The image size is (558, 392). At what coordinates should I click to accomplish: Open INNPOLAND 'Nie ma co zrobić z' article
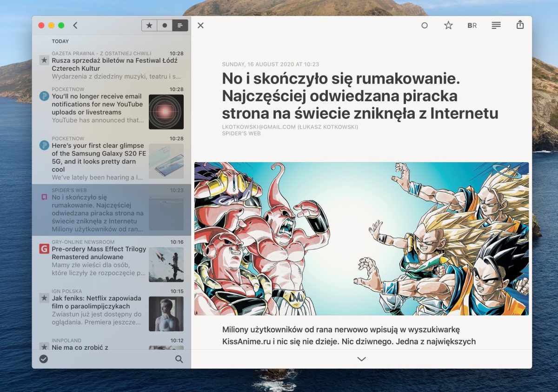(x=112, y=343)
